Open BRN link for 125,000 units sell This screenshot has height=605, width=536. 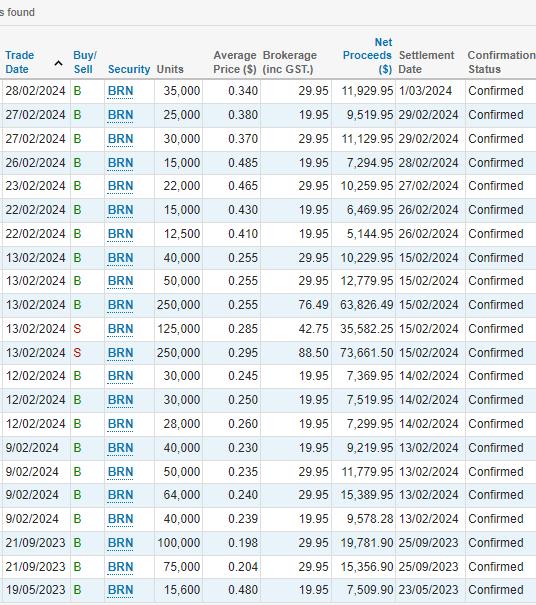tap(120, 329)
